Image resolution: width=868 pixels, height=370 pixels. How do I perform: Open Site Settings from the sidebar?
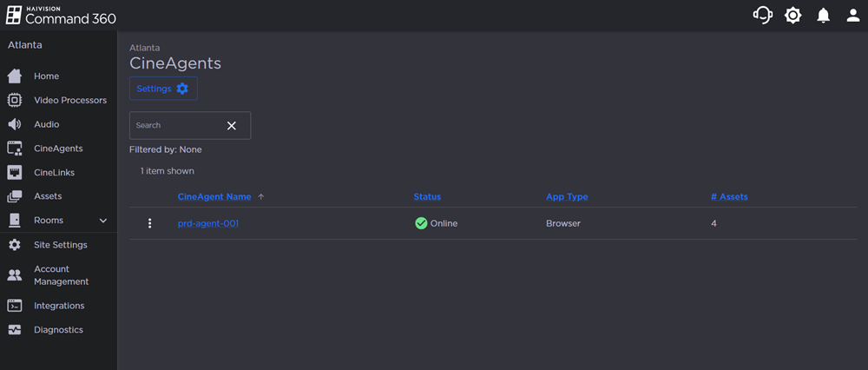tap(60, 245)
